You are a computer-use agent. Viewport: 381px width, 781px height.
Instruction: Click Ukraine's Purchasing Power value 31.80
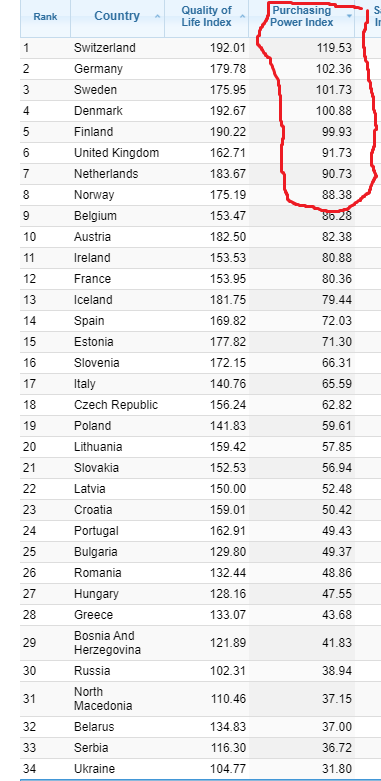[337, 769]
